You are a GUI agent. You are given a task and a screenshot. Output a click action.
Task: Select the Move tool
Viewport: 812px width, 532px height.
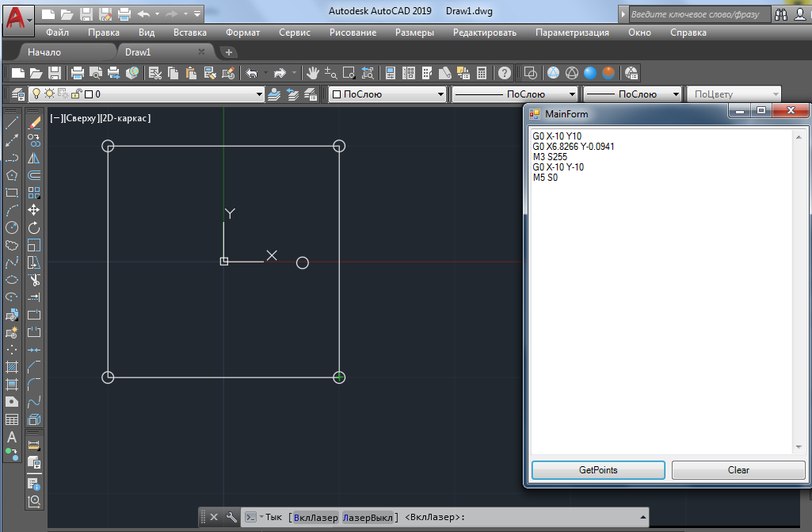click(34, 210)
